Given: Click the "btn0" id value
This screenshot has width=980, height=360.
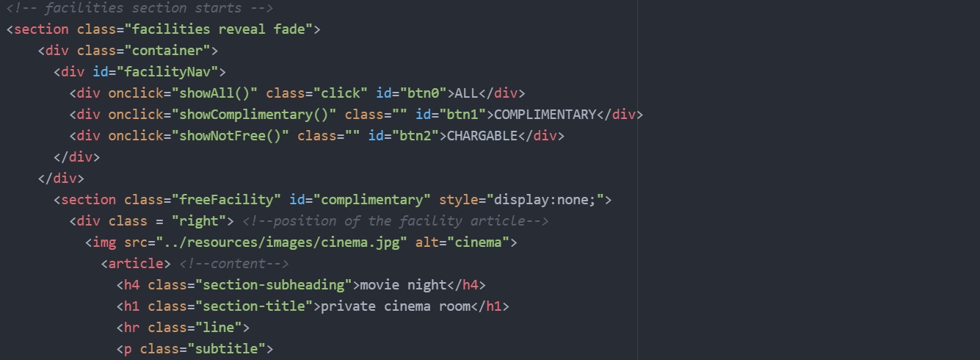Looking at the screenshot, I should (x=423, y=93).
